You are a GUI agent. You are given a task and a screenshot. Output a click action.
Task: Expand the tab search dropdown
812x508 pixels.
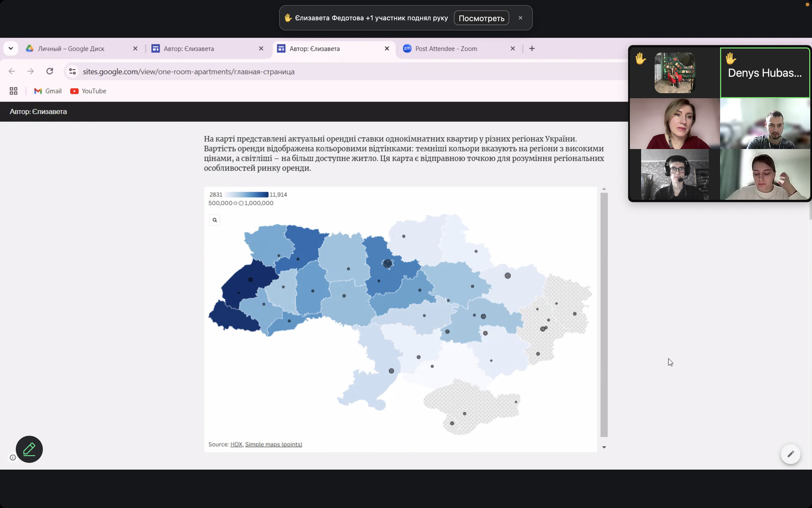(10, 48)
